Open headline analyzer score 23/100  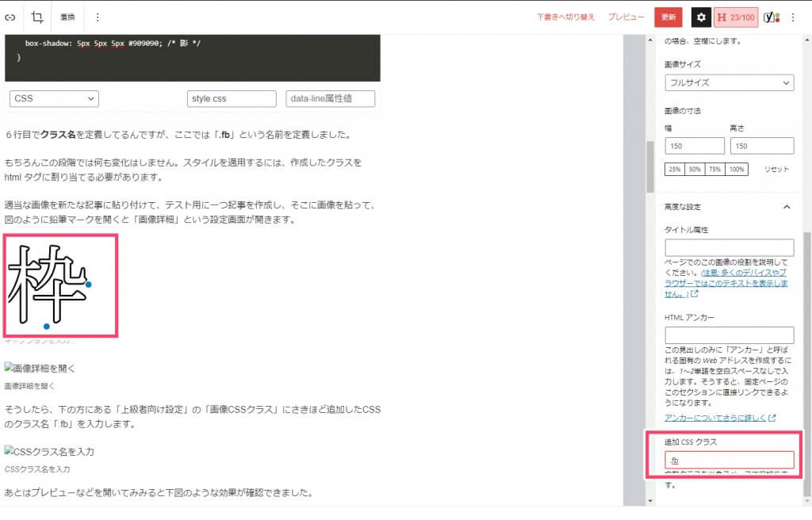(736, 17)
